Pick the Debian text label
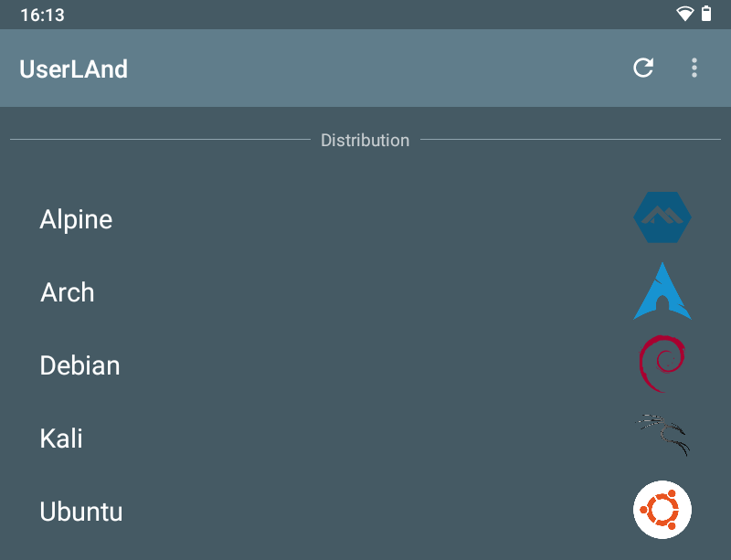Viewport: 731px width, 560px height. (x=79, y=365)
